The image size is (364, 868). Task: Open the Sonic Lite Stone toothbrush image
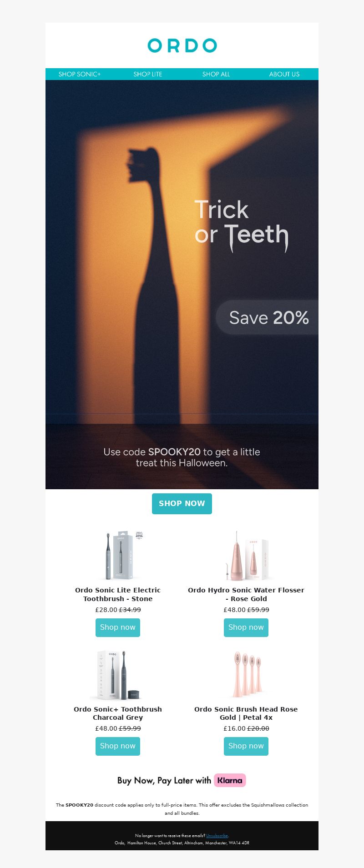click(x=118, y=556)
